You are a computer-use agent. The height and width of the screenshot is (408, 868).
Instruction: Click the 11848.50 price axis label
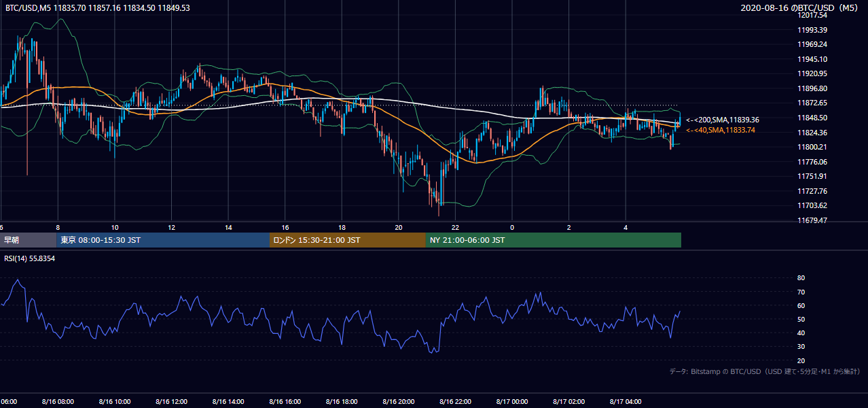812,118
